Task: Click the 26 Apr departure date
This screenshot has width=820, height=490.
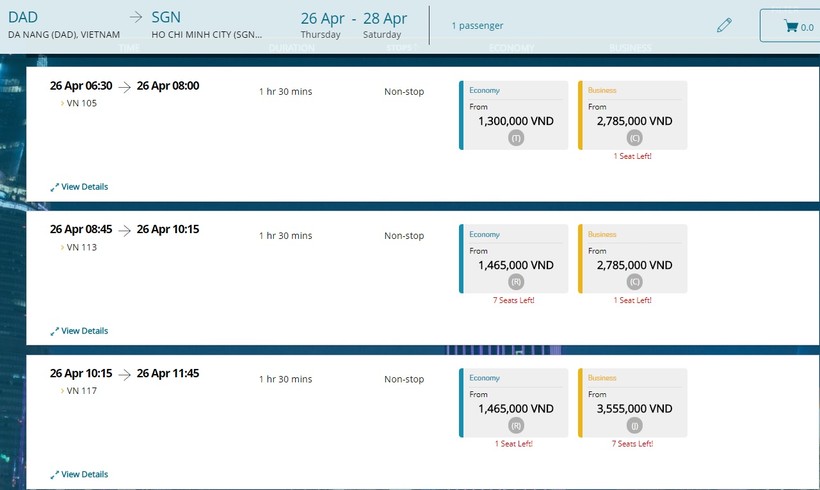Action: [323, 19]
